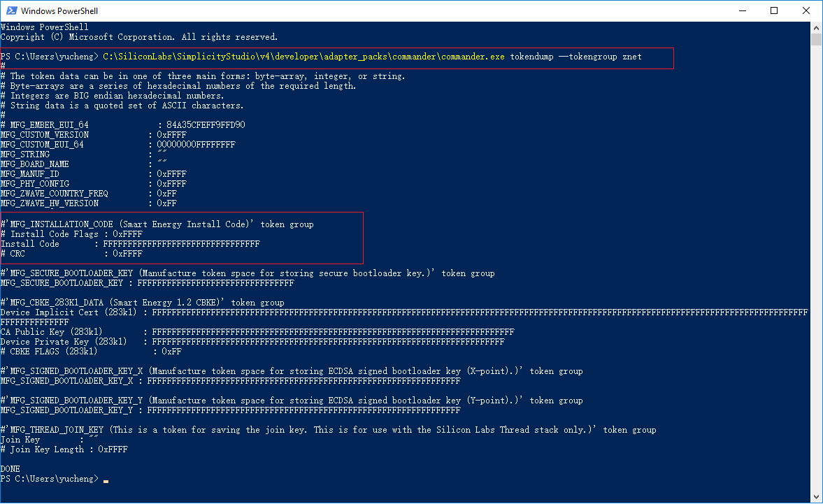The width and height of the screenshot is (823, 504).
Task: Click the MFG_SECURE_BOOTLOADER_KEY token group header
Action: point(248,273)
